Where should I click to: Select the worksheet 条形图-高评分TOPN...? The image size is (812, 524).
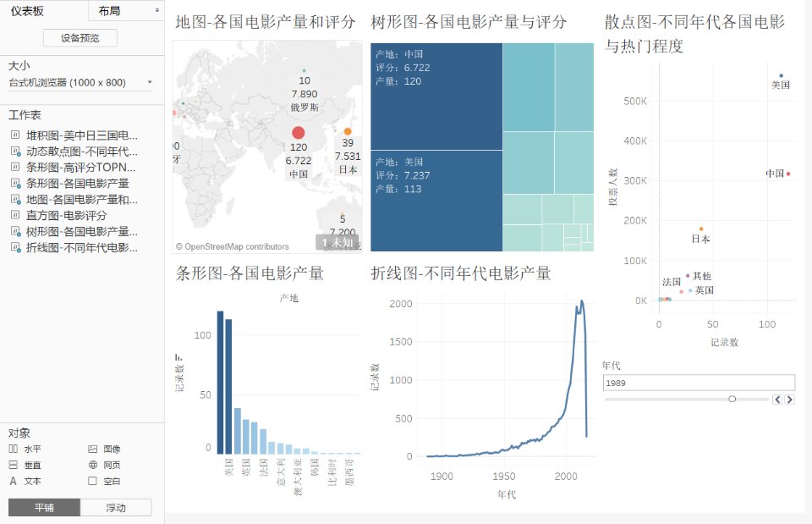click(x=81, y=168)
